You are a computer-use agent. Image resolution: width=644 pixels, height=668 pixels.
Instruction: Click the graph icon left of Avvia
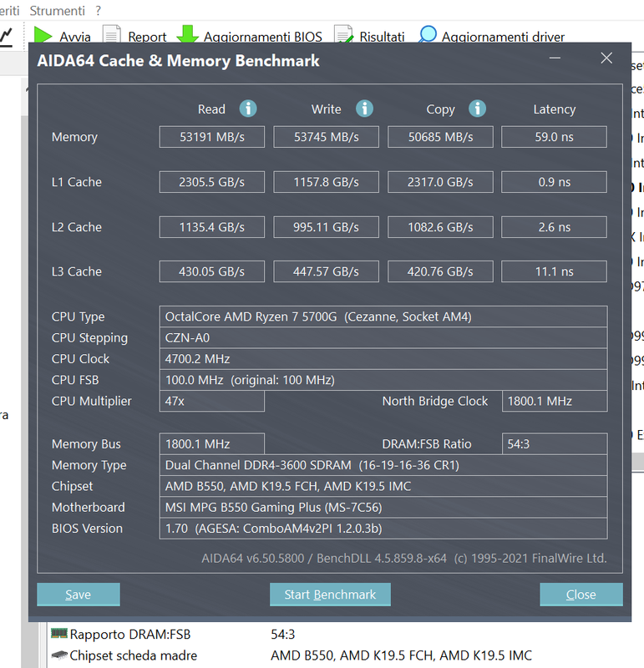pos(7,36)
